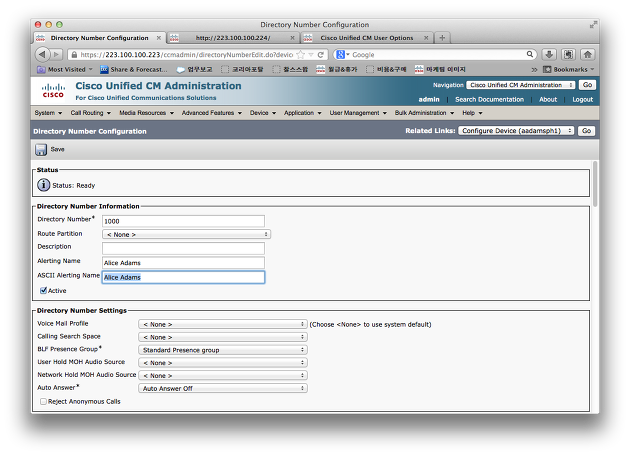
Task: Click the reload page icon
Action: (321, 55)
